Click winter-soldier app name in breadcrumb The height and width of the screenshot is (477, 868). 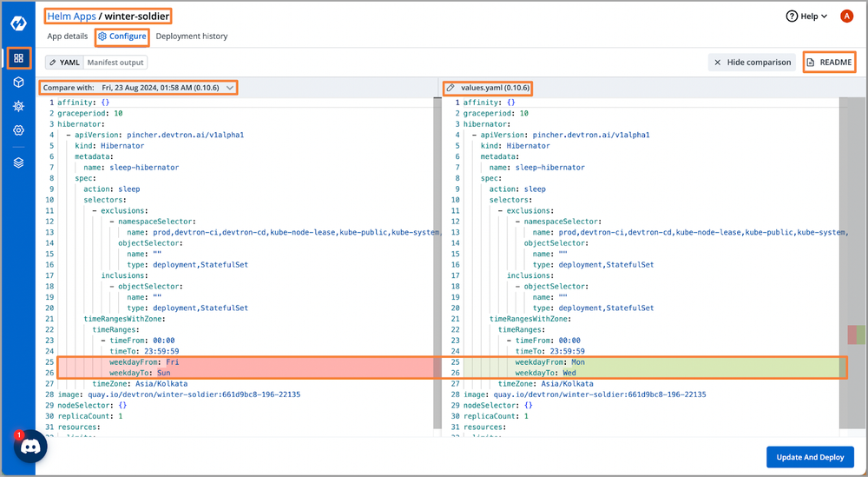click(x=137, y=16)
